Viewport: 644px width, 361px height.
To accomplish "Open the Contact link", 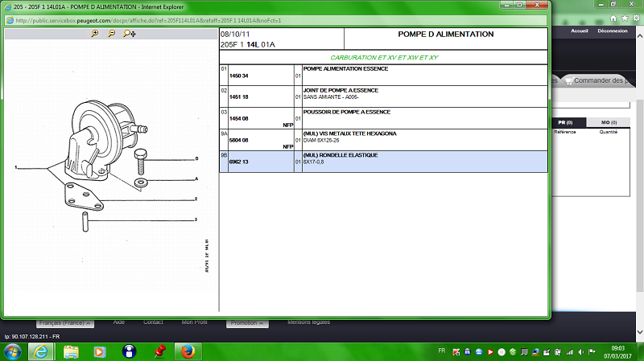I will (153, 322).
